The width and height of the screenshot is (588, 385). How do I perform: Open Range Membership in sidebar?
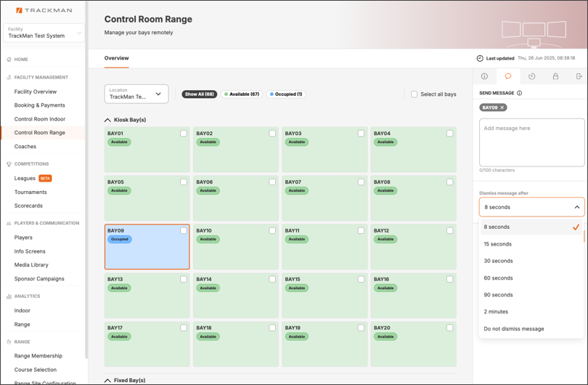click(38, 356)
